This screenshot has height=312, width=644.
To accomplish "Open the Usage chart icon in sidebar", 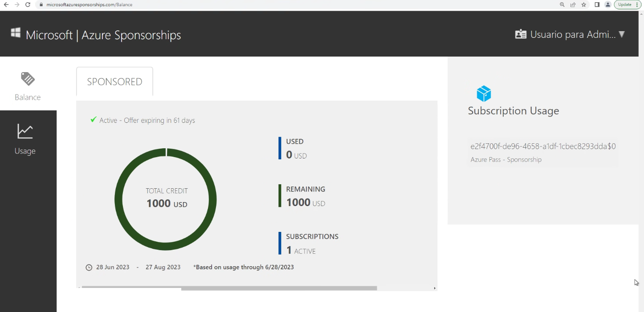I will click(x=25, y=131).
